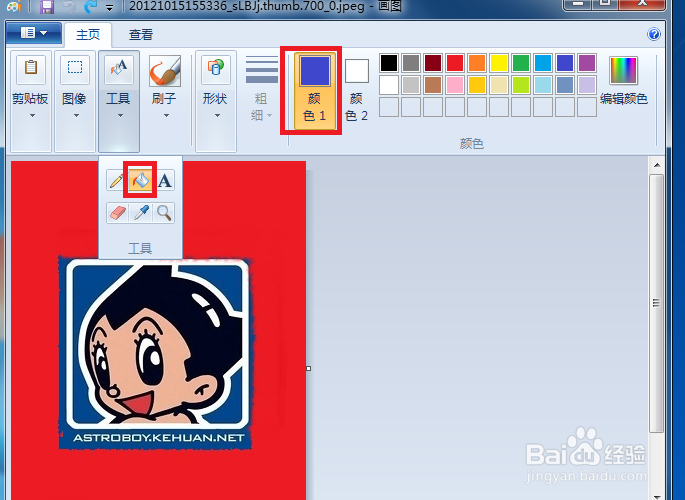The width and height of the screenshot is (685, 500).
Task: Click the Redo arrow in title bar
Action: click(90, 6)
